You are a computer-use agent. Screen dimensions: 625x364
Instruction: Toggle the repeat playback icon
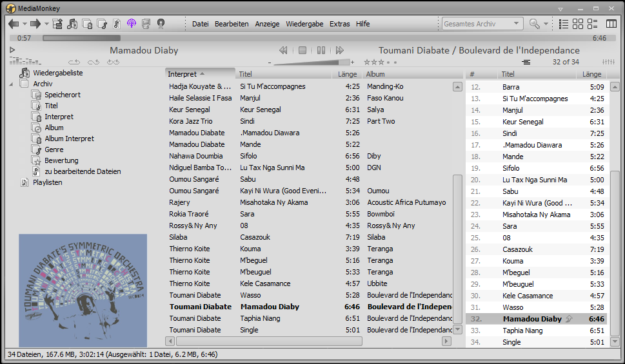click(74, 62)
